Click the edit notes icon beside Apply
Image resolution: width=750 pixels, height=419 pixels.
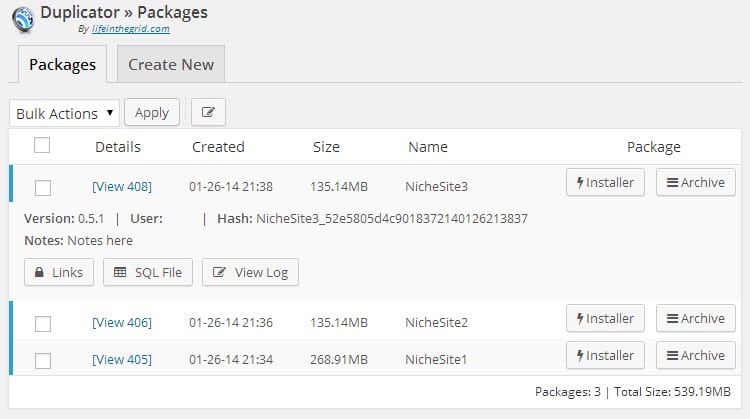208,112
